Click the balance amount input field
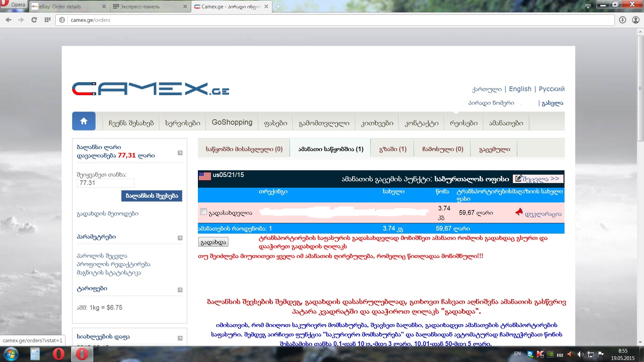Image resolution: width=644 pixels, height=362 pixels. point(106,183)
